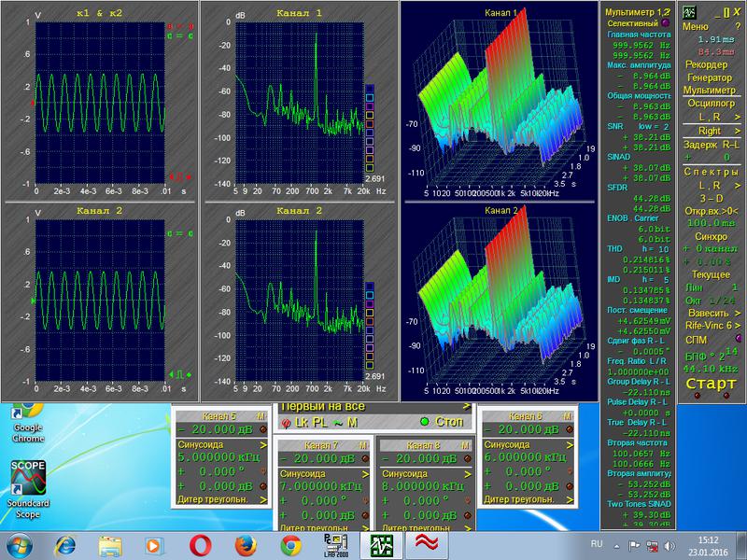Click the Синхро label

coord(711,236)
